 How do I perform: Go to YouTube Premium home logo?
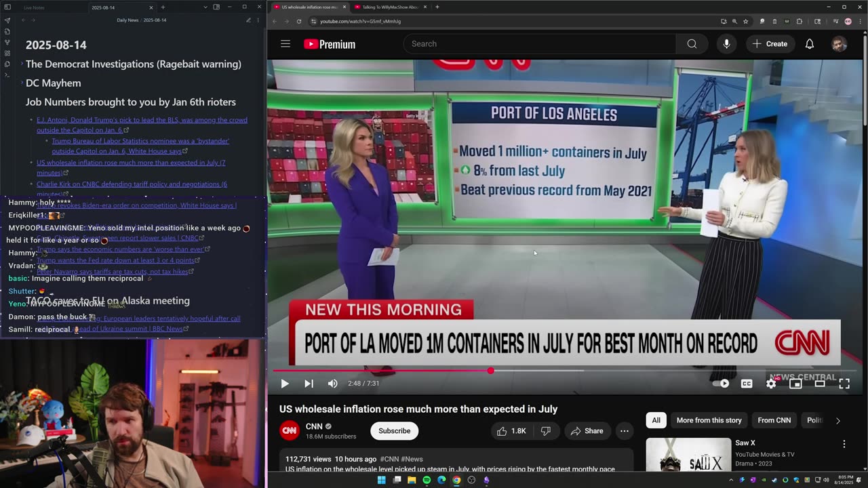330,44
